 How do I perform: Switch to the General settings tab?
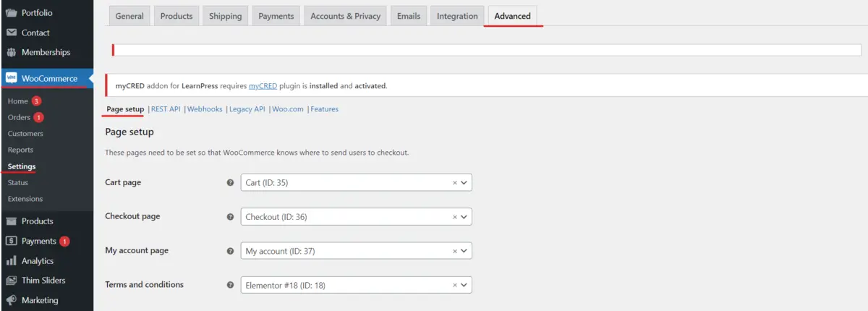click(x=129, y=16)
